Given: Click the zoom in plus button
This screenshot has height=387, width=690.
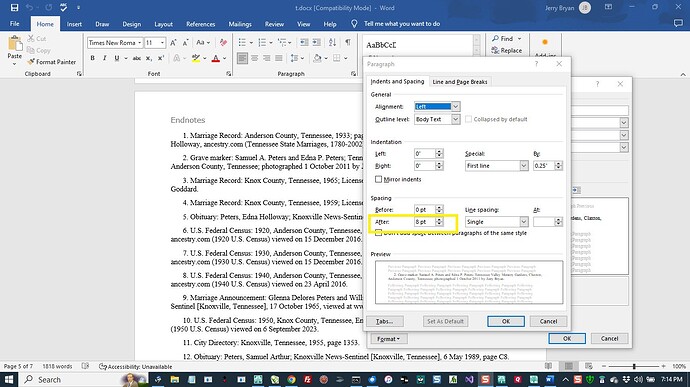Looking at the screenshot, I should tap(664, 366).
